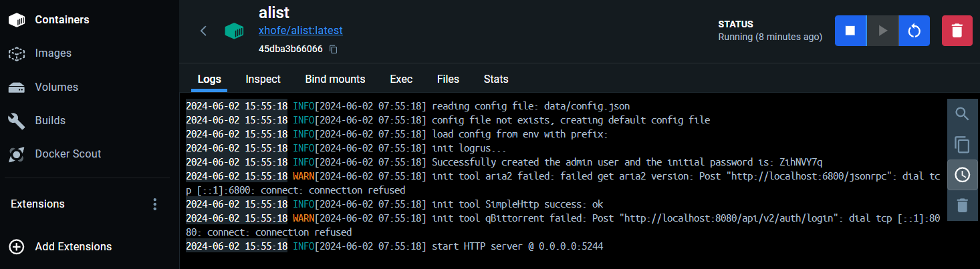Open the Exec tab
The width and height of the screenshot is (980, 269).
click(x=401, y=79)
